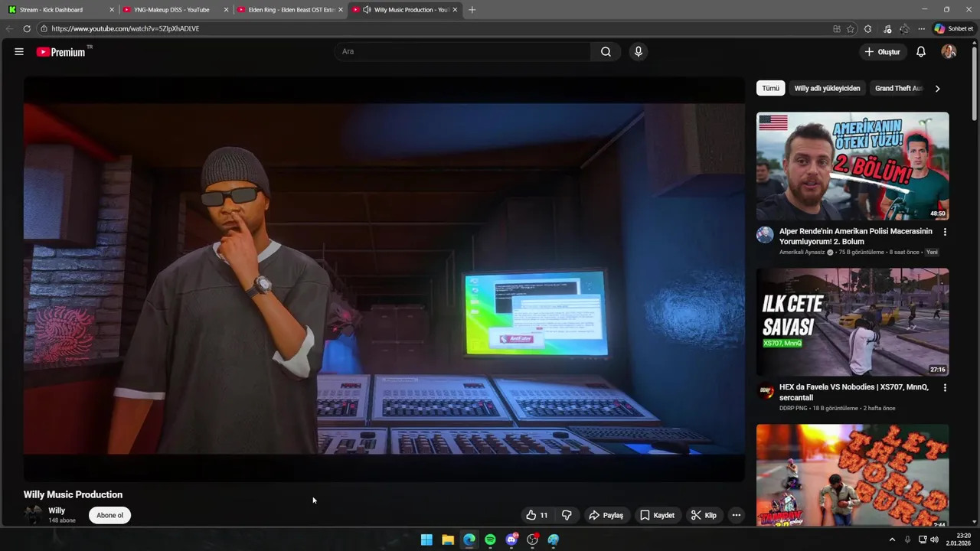980x551 pixels.
Task: Click the clock showing 23:20
Action: coord(964,536)
